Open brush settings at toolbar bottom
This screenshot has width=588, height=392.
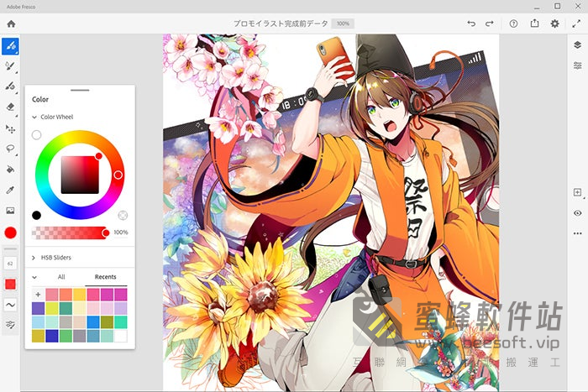pyautogui.click(x=10, y=325)
